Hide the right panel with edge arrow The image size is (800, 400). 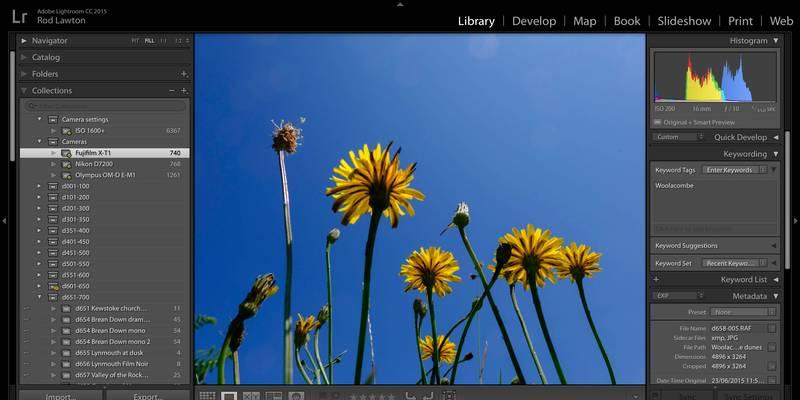795,221
